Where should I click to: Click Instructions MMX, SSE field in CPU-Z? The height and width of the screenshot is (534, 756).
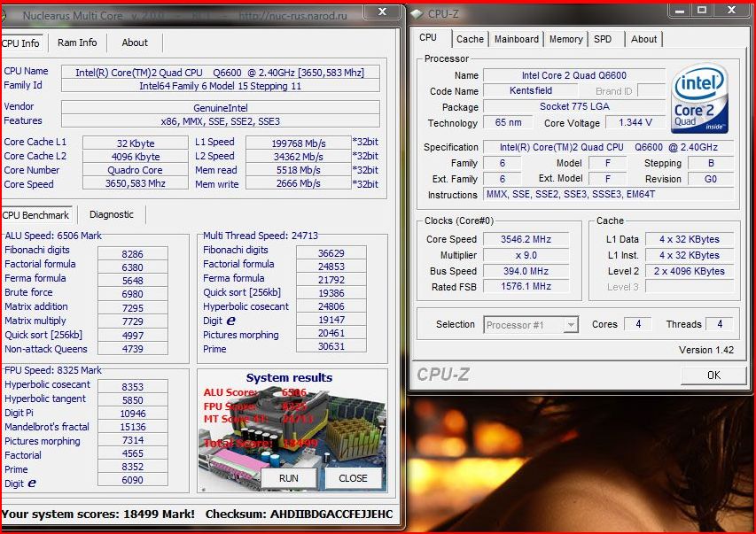pyautogui.click(x=609, y=194)
